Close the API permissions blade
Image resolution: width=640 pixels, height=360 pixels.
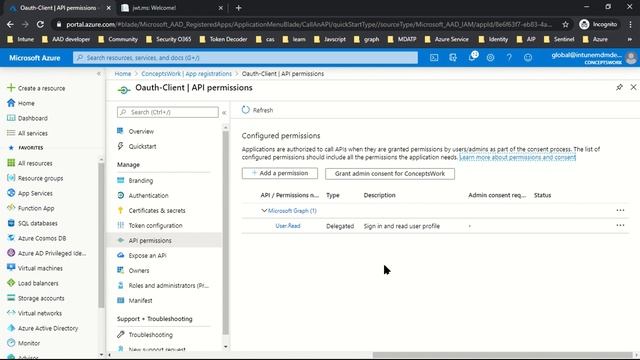[x=633, y=87]
